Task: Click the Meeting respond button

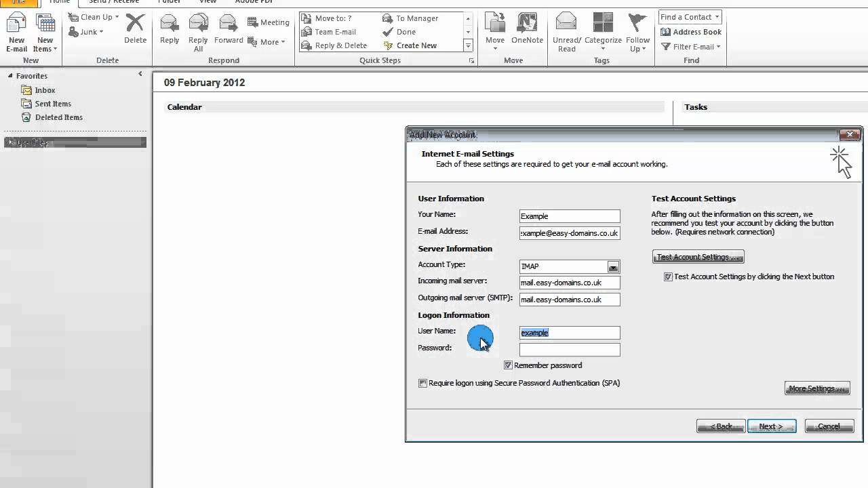Action: (x=269, y=22)
